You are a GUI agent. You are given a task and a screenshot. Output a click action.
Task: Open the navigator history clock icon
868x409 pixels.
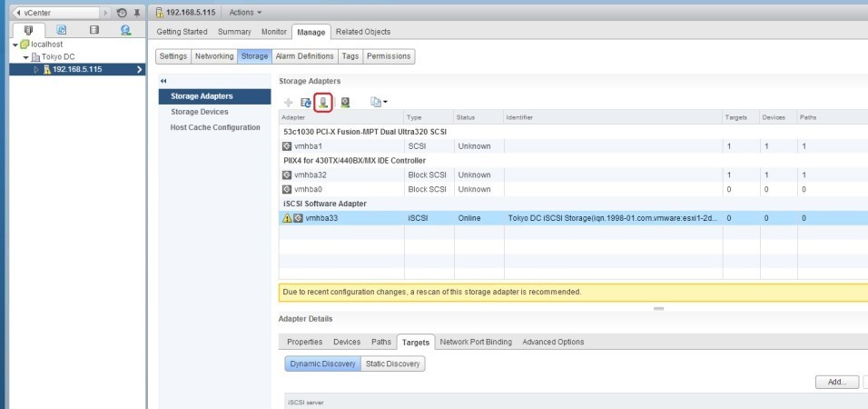click(122, 13)
